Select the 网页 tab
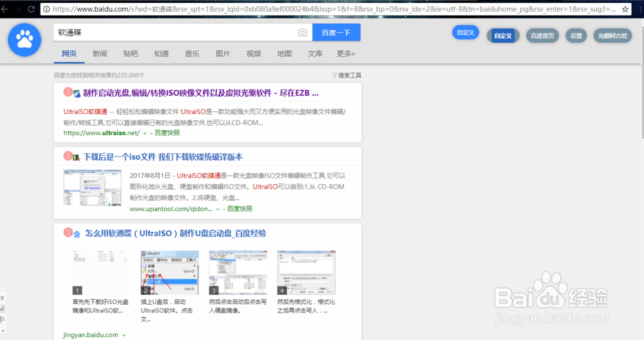 [x=69, y=54]
